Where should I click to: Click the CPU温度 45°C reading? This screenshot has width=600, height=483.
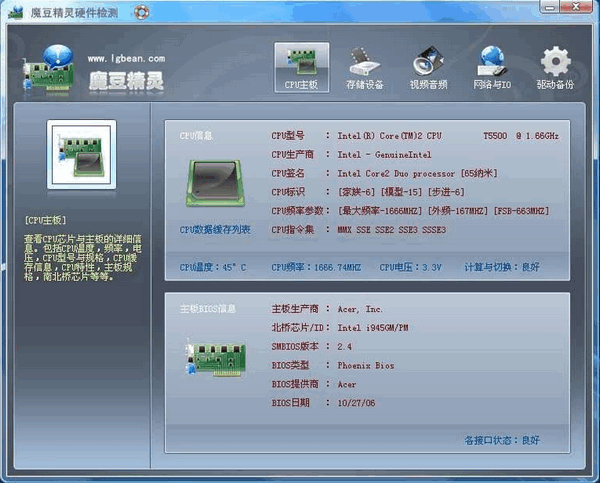[x=212, y=267]
